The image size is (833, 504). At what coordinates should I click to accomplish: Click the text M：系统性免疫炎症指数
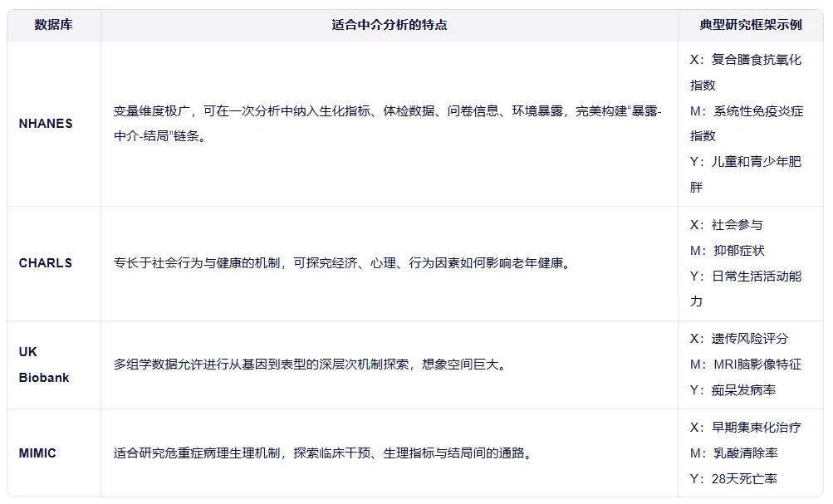(x=747, y=124)
